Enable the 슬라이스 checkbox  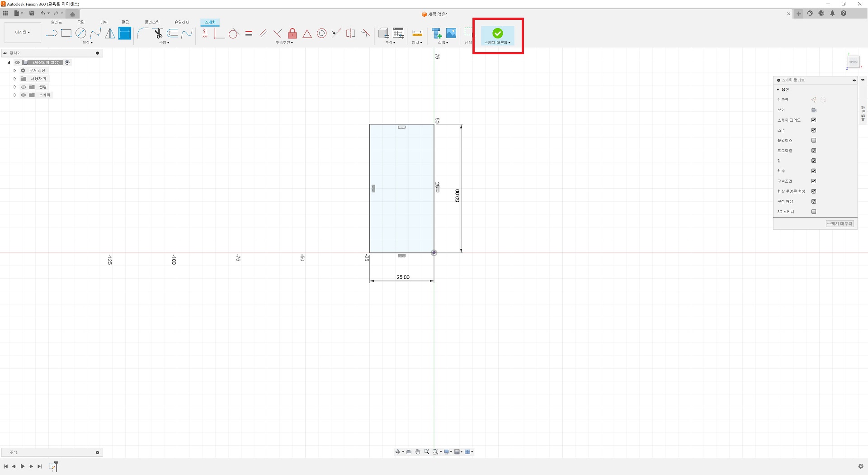[814, 140]
